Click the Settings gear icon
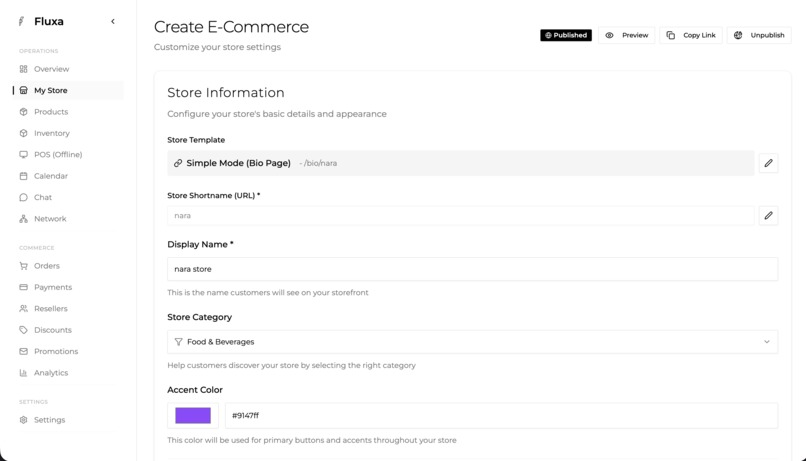The image size is (806, 461). point(23,420)
